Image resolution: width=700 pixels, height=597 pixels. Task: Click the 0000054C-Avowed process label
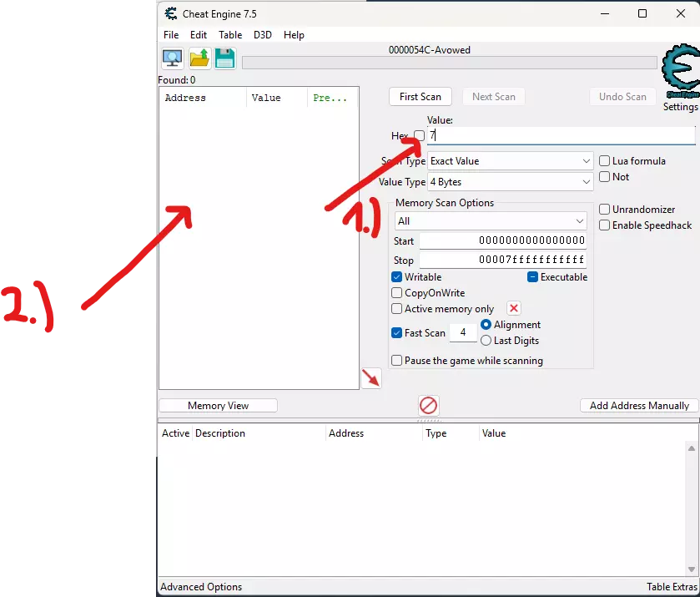coord(430,50)
